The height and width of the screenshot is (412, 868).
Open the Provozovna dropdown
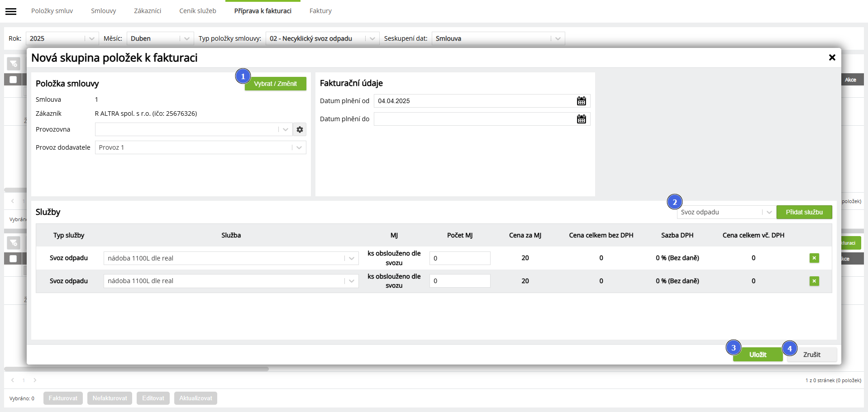click(x=194, y=129)
